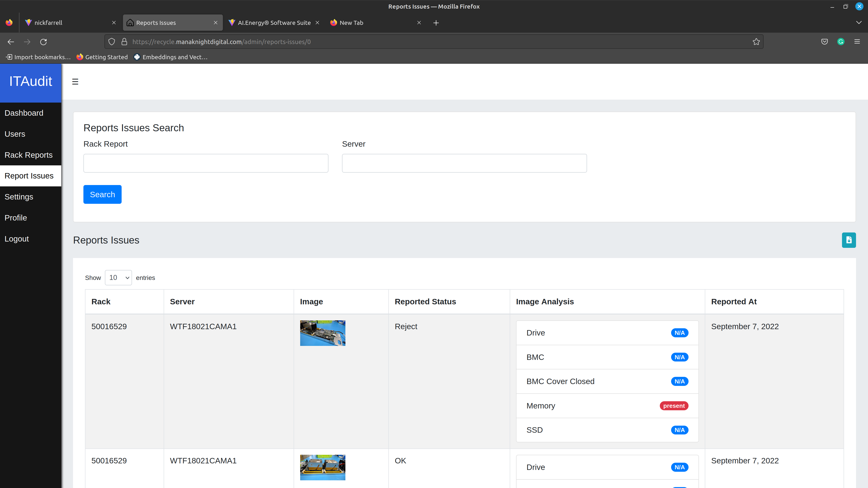Click the browser reload icon

point(43,42)
